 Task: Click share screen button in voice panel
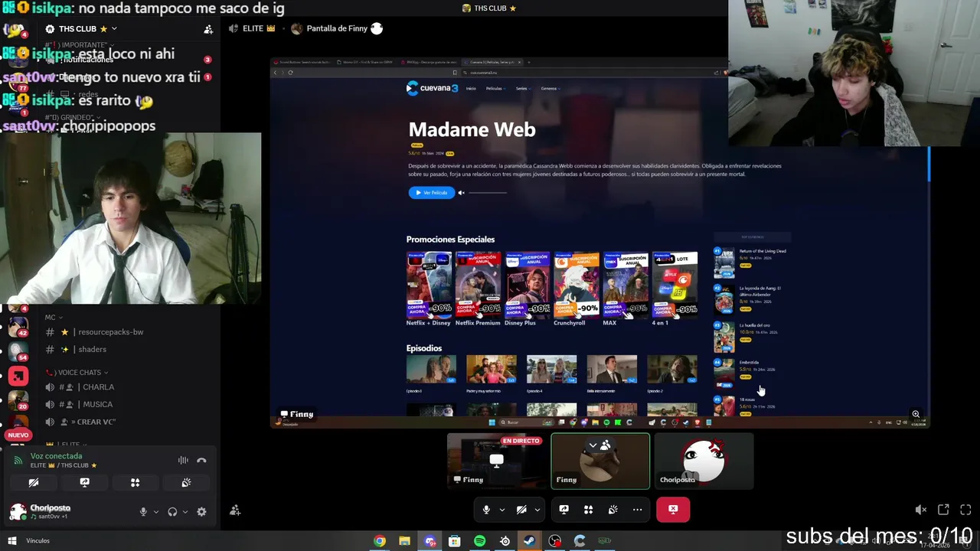84,483
